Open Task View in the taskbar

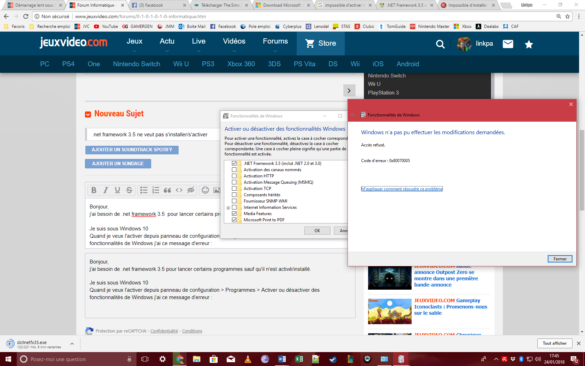pos(145,359)
